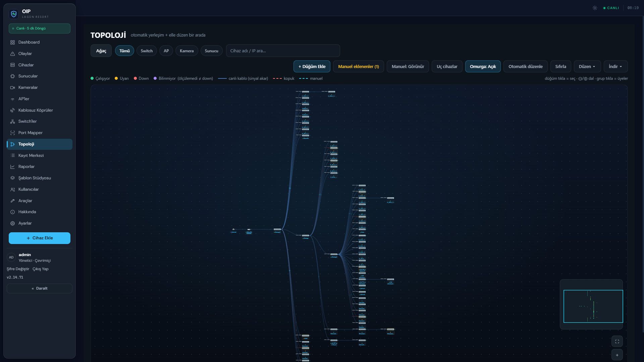Open Olaylar alert icon in sidebar
Screen dimensions: 644x362
point(12,54)
